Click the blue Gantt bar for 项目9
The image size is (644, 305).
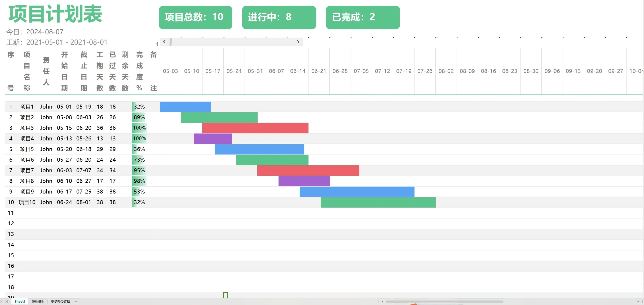[x=357, y=192]
